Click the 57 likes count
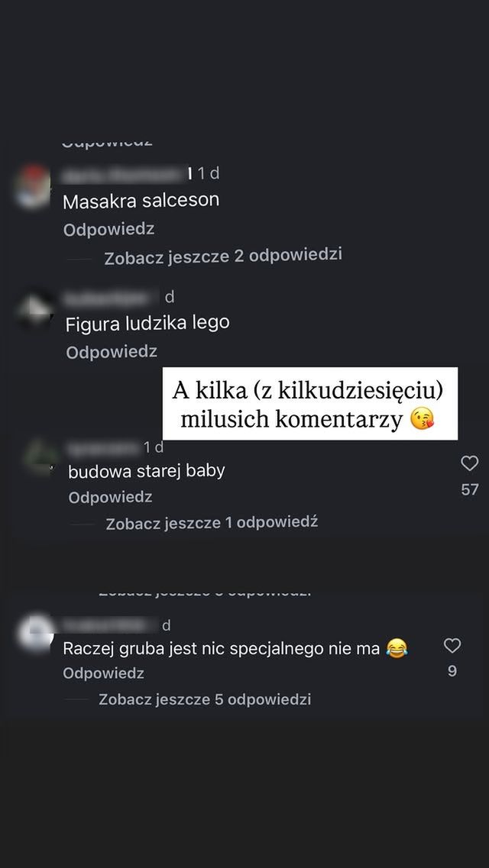489x868 pixels. click(x=470, y=489)
